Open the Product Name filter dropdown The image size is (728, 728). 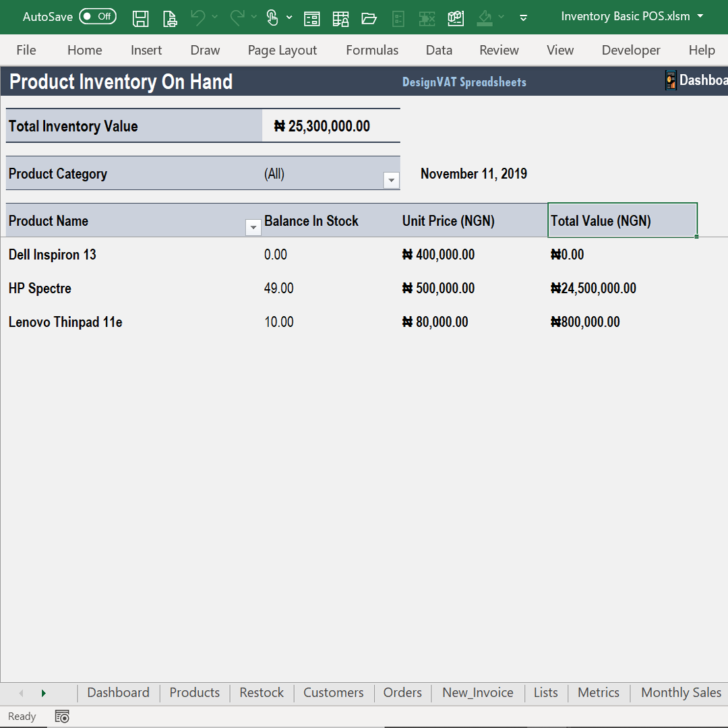click(253, 227)
